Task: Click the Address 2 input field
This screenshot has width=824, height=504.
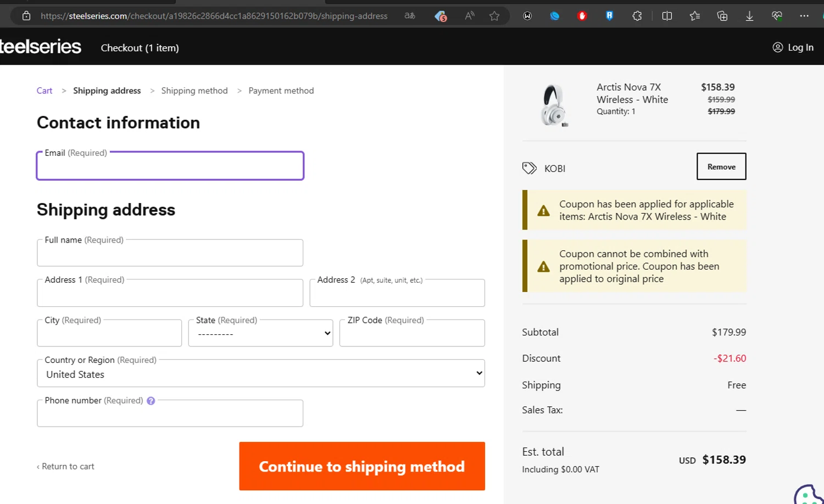Action: pyautogui.click(x=397, y=293)
